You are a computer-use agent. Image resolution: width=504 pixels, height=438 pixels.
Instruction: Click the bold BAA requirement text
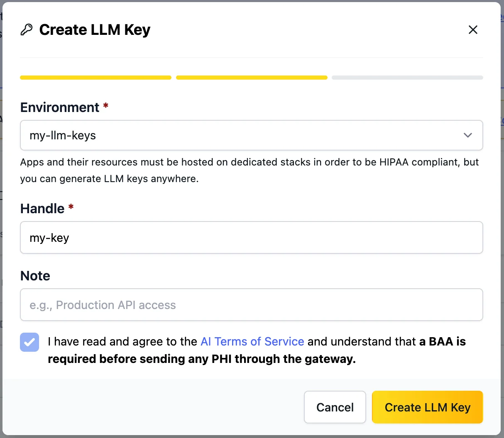coord(257,350)
